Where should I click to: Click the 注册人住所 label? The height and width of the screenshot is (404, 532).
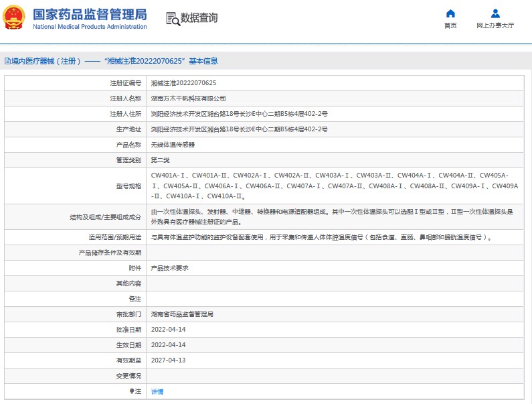coord(126,114)
